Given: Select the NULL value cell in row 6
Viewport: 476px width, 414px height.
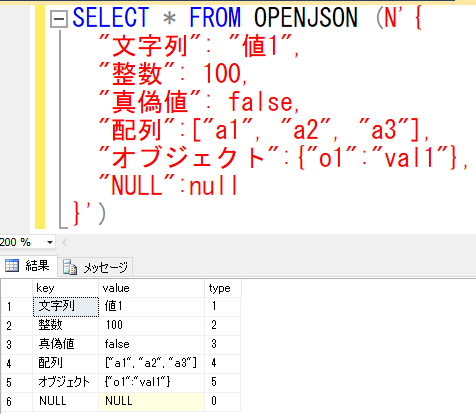Looking at the screenshot, I should (151, 401).
